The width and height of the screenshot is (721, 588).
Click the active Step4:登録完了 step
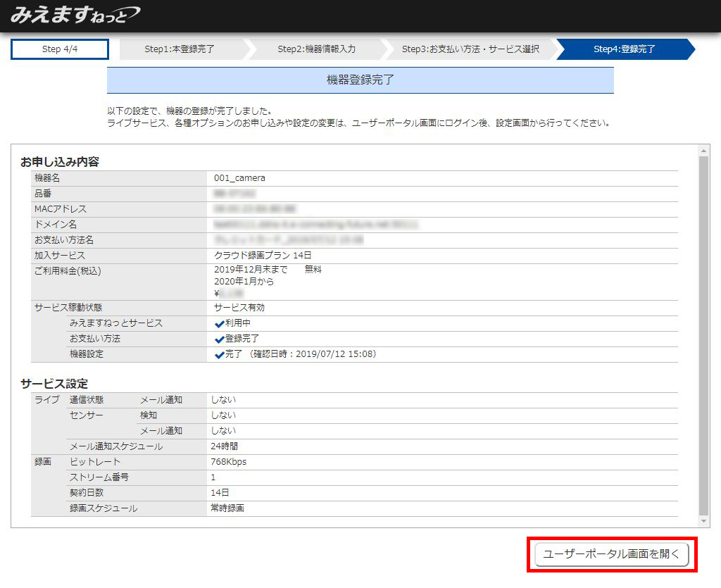(624, 49)
